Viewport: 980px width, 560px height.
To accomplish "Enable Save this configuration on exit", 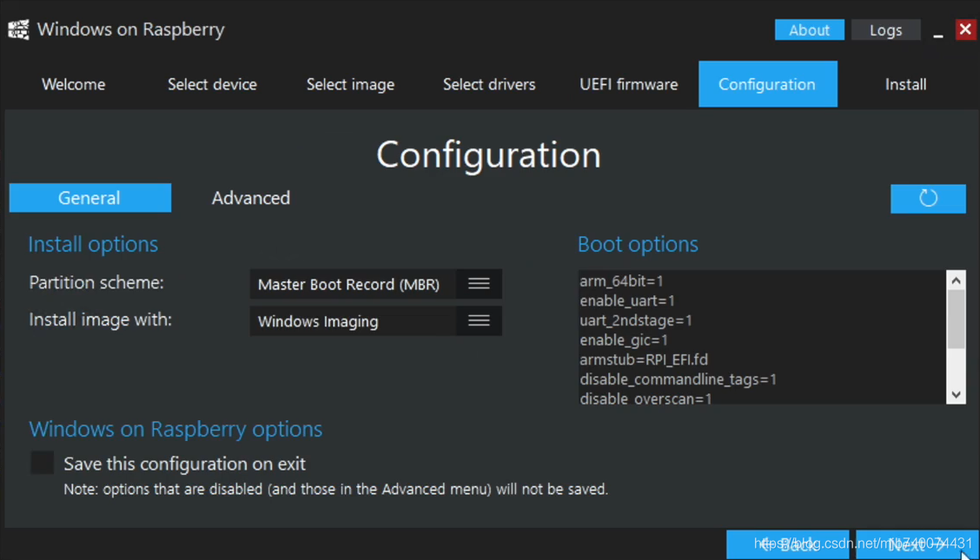I will [43, 463].
